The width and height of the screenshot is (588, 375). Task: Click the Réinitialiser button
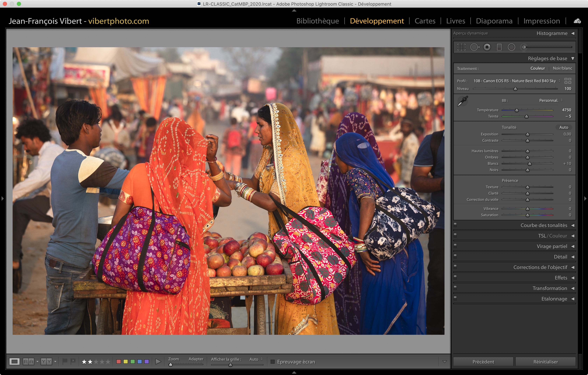545,362
